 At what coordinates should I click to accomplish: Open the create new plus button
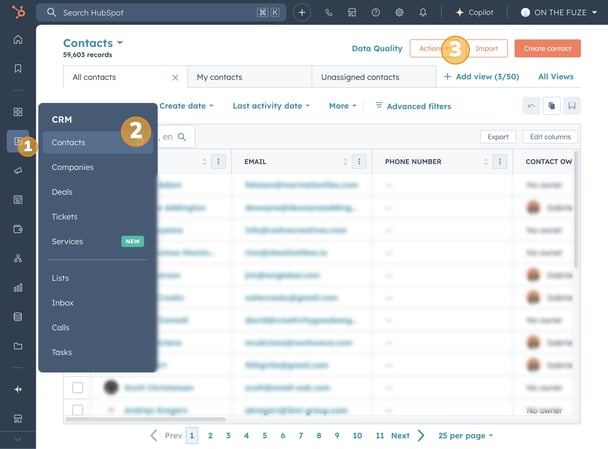tap(302, 12)
